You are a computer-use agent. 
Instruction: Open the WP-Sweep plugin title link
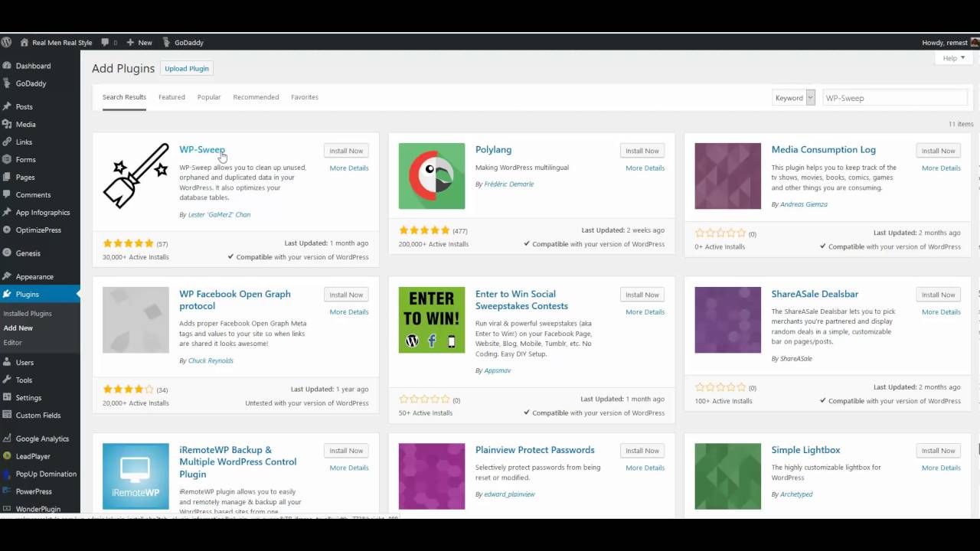click(202, 149)
